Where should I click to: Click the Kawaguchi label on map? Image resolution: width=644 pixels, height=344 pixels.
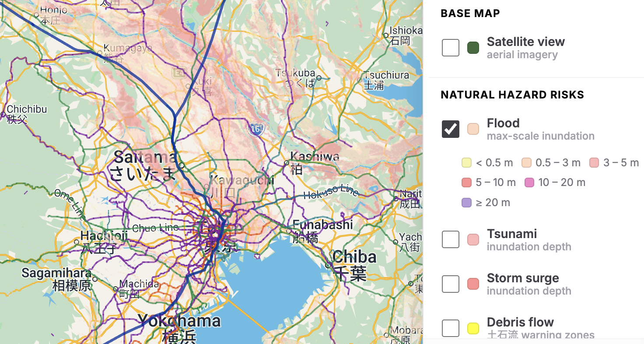pos(241,186)
